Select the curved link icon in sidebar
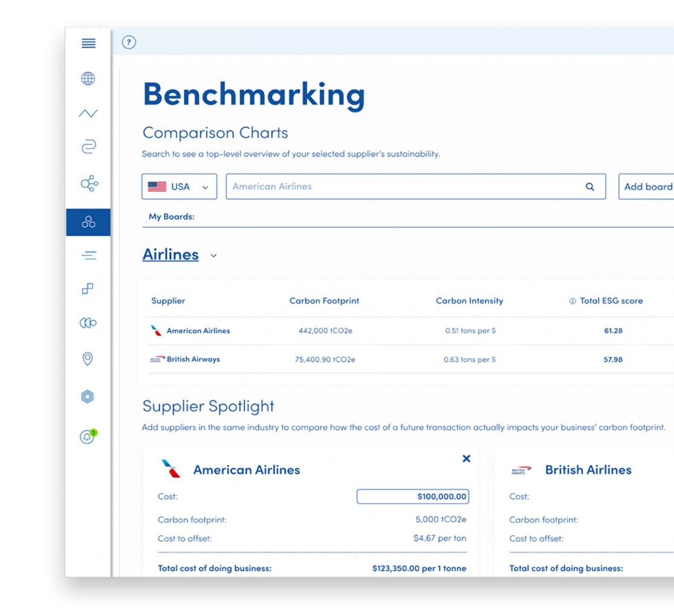674x616 pixels. pyautogui.click(x=88, y=146)
